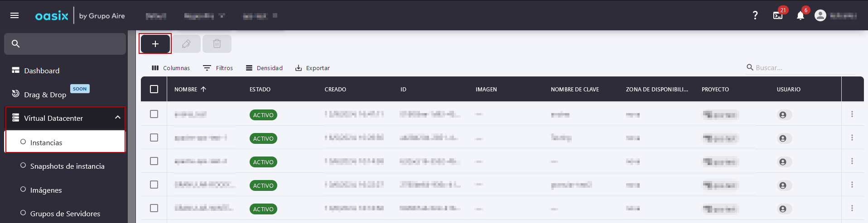Viewport: 868px width, 223px height.
Task: Open the Filtros filter button
Action: pyautogui.click(x=218, y=68)
